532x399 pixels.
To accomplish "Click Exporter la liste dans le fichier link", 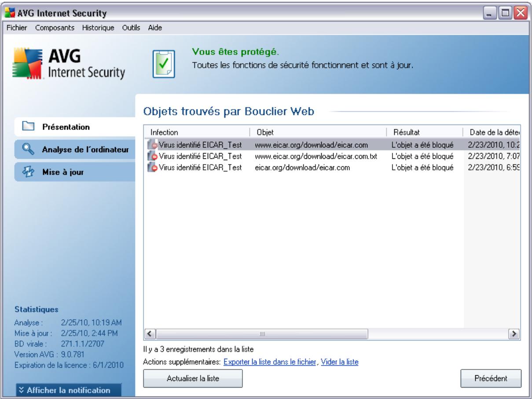I will coord(271,362).
